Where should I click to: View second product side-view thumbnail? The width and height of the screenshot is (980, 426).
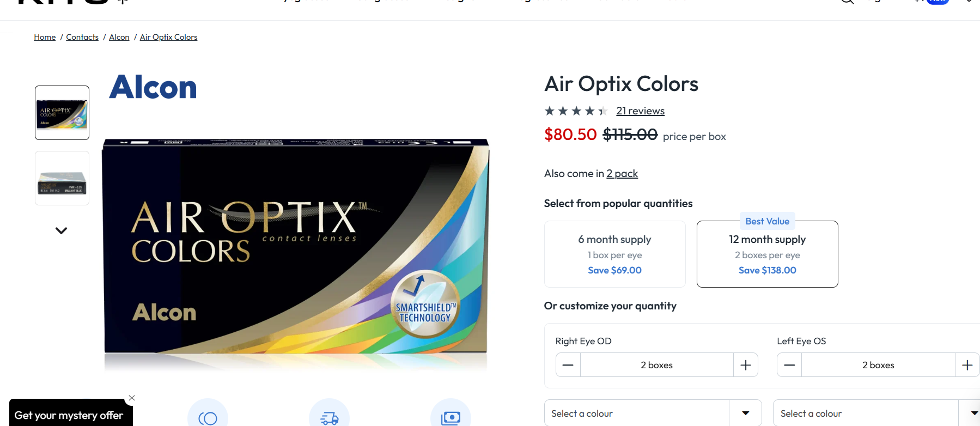[62, 178]
